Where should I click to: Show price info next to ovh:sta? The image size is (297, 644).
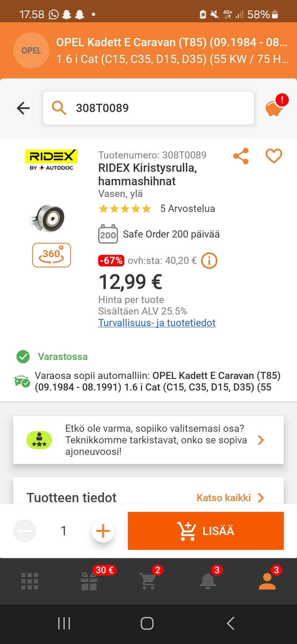tap(209, 261)
